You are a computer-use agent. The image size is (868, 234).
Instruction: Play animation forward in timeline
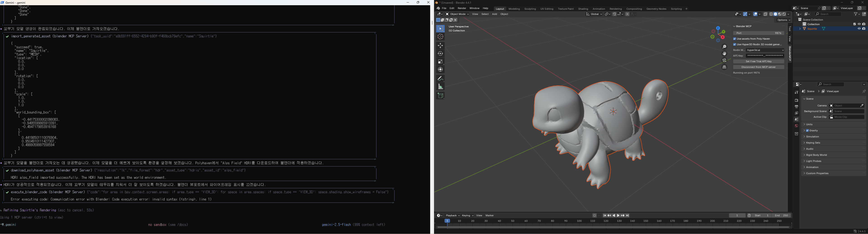coord(618,215)
